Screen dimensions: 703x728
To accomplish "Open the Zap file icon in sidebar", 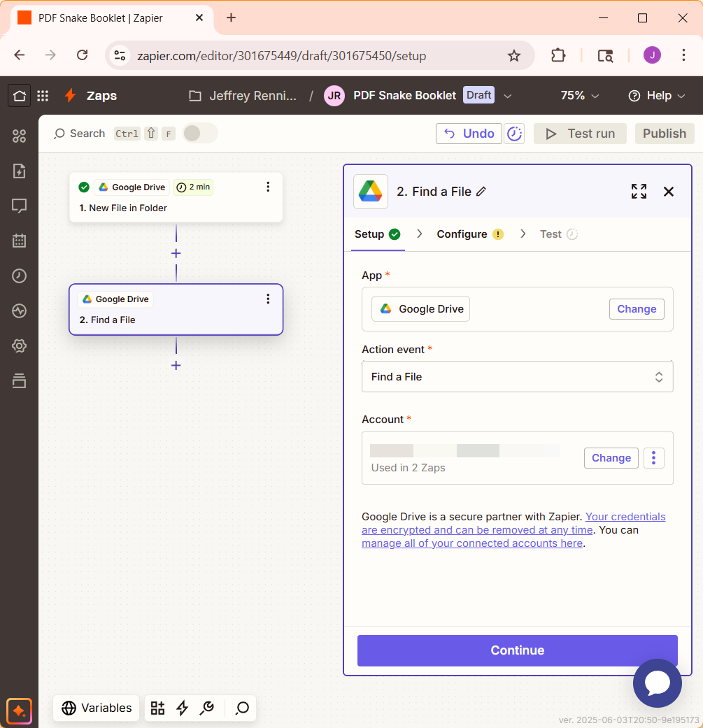I will point(19,171).
